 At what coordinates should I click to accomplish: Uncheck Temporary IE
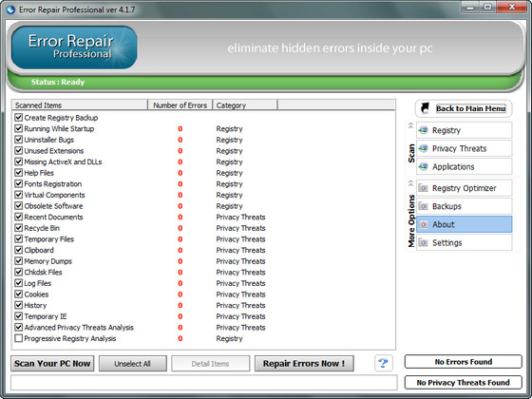tap(19, 316)
